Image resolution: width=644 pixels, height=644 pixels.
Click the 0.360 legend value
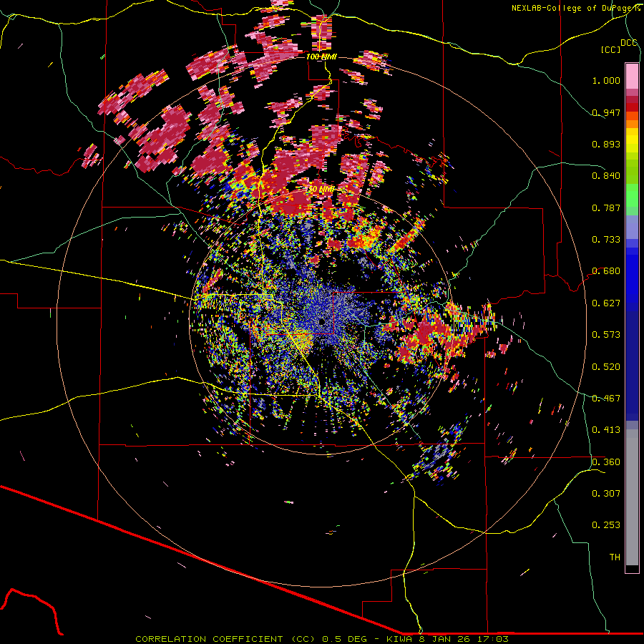(x=606, y=462)
